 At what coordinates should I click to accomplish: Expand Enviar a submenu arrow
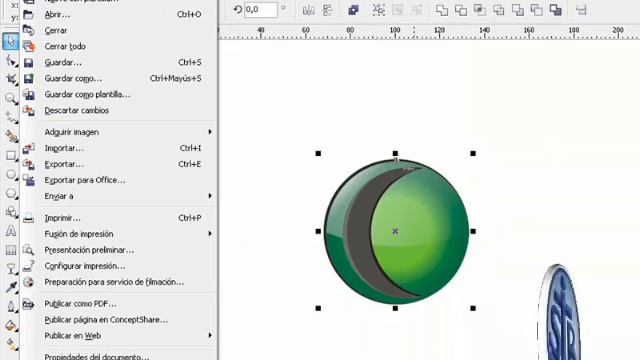[210, 196]
